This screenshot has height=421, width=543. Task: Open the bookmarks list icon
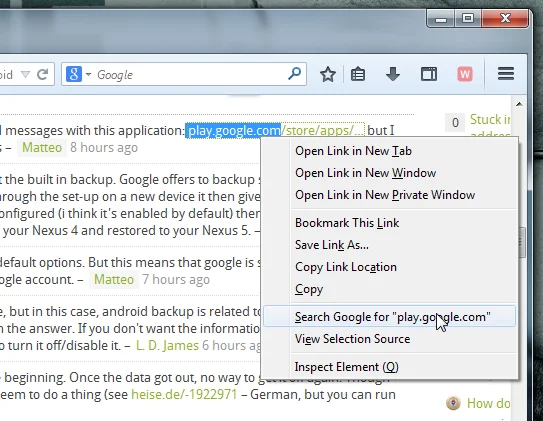click(358, 74)
